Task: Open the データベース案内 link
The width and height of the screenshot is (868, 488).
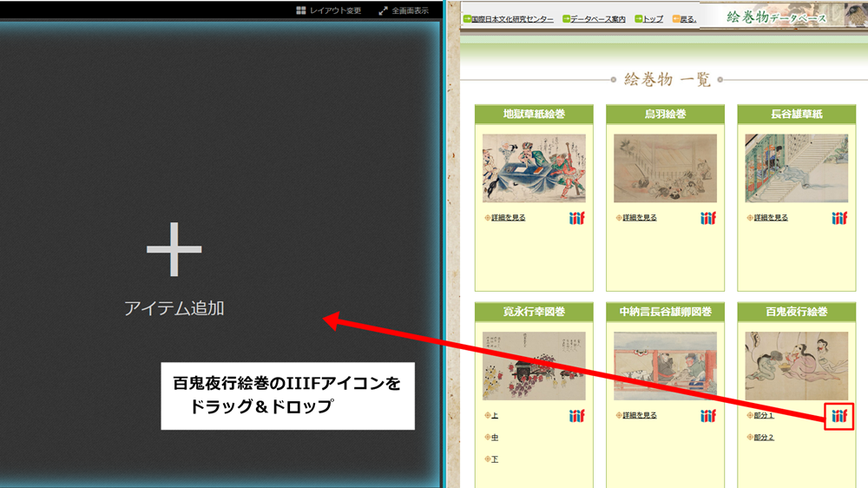Action: tap(598, 19)
